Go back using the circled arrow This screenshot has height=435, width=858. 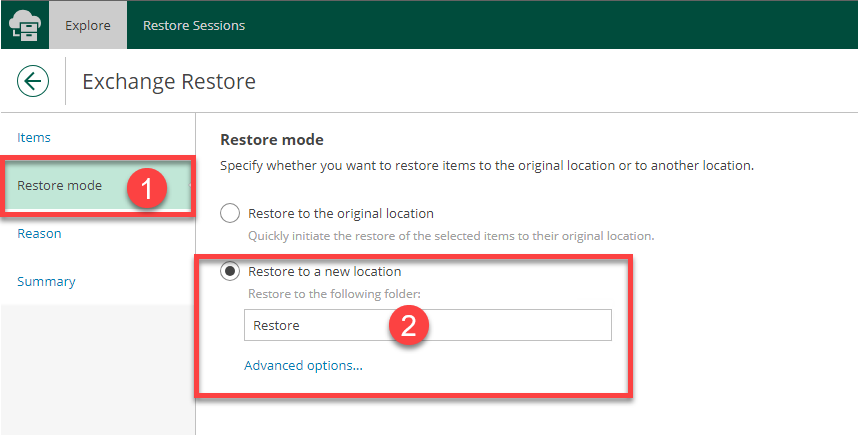[33, 81]
